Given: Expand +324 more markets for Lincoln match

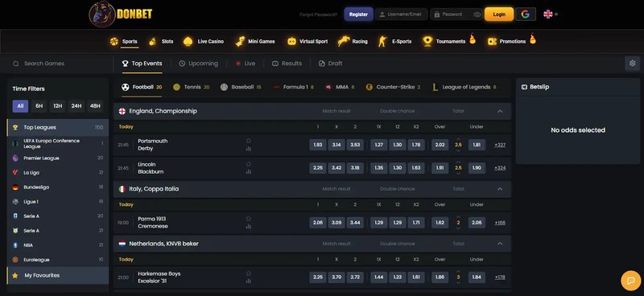Looking at the screenshot, I should tap(500, 168).
